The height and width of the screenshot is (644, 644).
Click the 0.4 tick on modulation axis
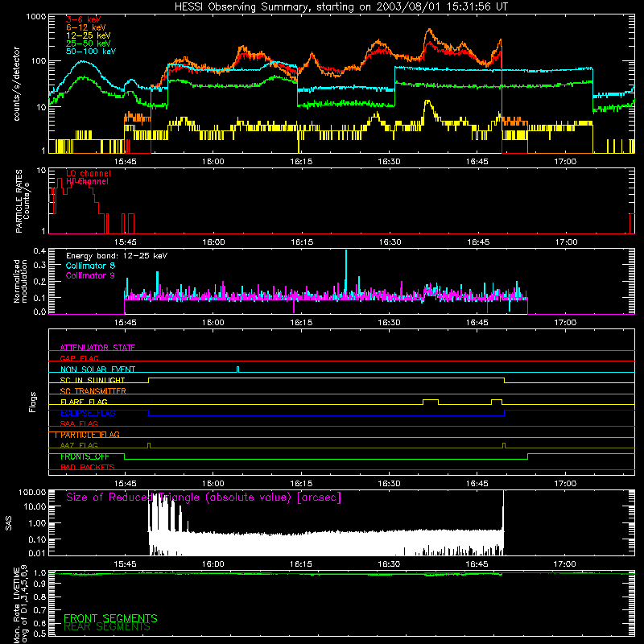(x=39, y=250)
